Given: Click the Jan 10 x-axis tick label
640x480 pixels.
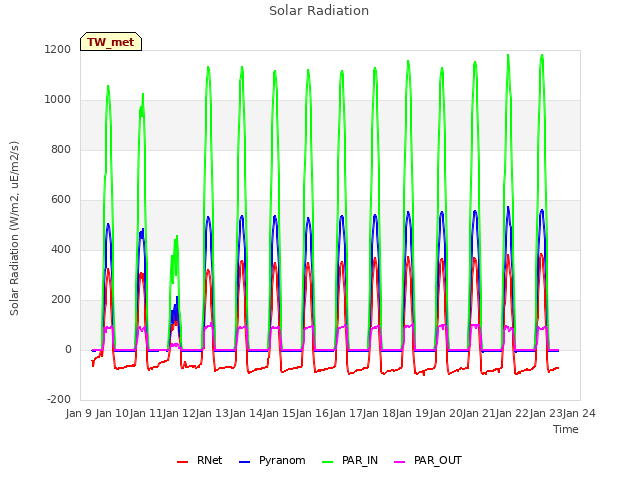Looking at the screenshot, I should (112, 413).
